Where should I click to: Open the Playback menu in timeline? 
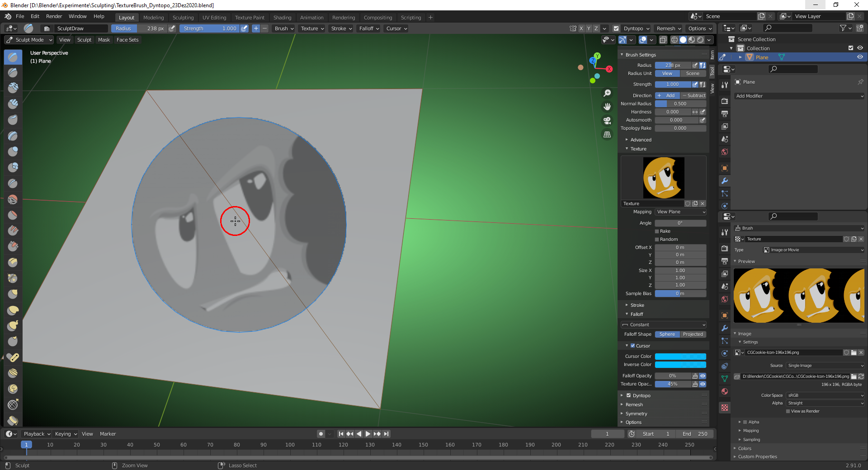(37, 434)
